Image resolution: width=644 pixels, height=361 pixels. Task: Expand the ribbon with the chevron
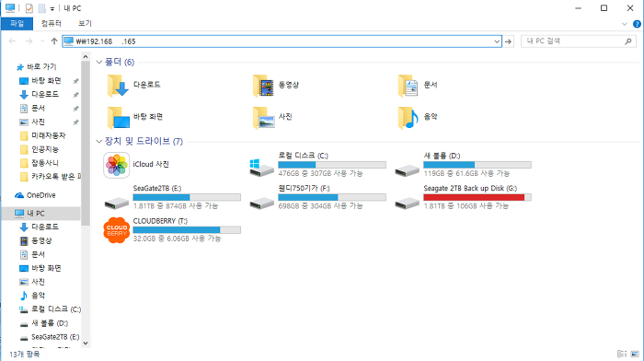625,24
